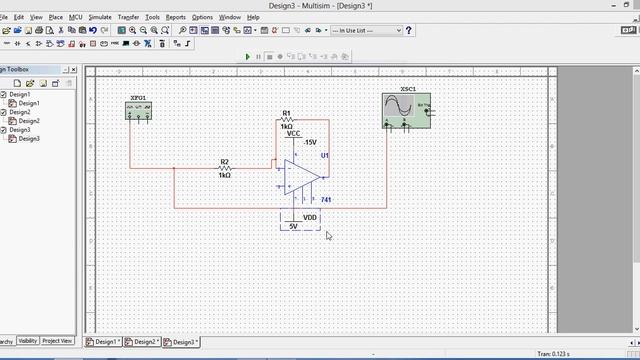Click the Save toolbar icon
Viewport: 640px width, 360px height.
click(x=28, y=31)
